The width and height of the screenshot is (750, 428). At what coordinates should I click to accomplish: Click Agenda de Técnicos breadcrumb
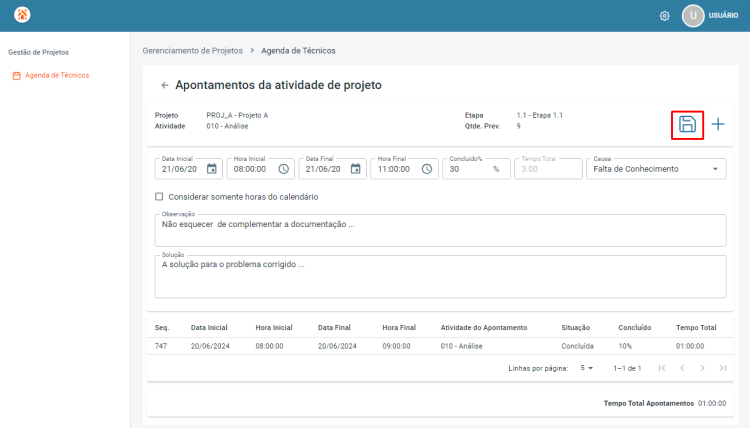[x=298, y=51]
